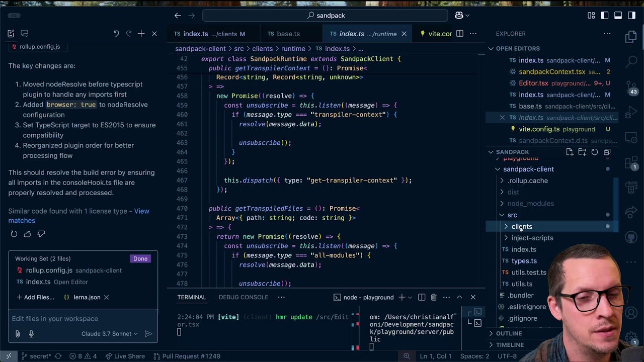
Task: Split the terminal
Action: coord(422,297)
